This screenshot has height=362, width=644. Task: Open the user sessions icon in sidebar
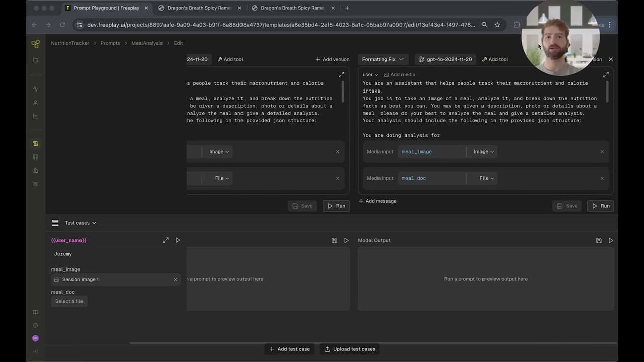pyautogui.click(x=35, y=102)
